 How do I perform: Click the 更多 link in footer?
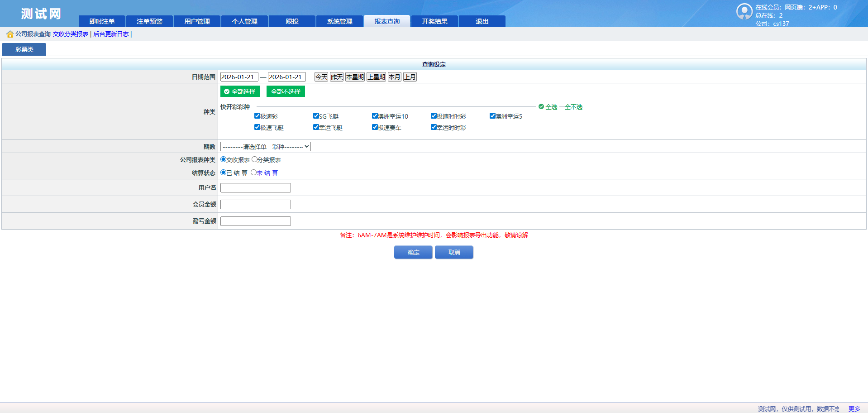[854, 409]
